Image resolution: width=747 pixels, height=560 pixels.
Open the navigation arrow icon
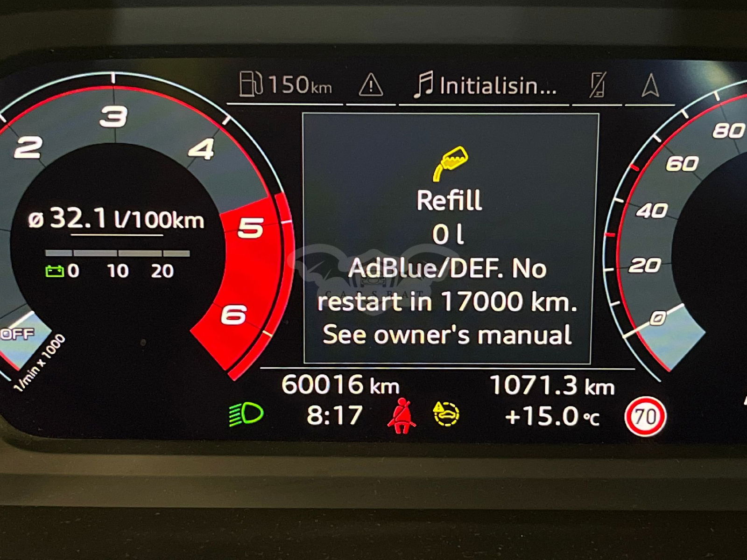[x=650, y=85]
